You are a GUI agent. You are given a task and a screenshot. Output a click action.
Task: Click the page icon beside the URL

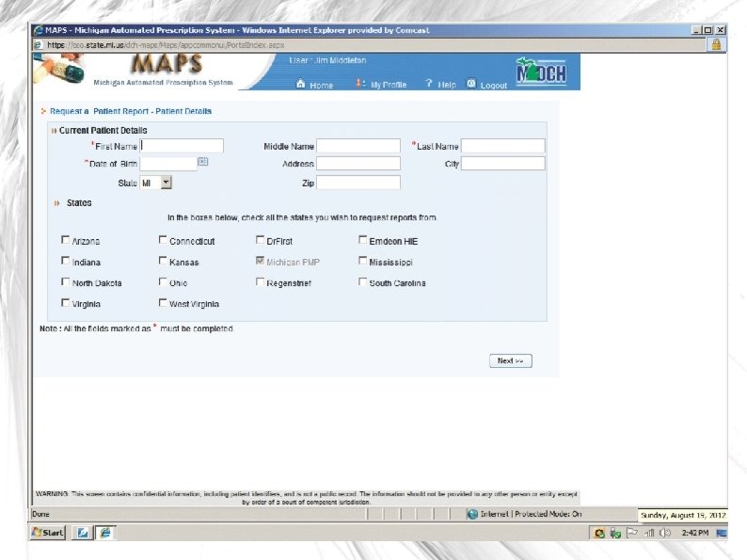point(39,45)
